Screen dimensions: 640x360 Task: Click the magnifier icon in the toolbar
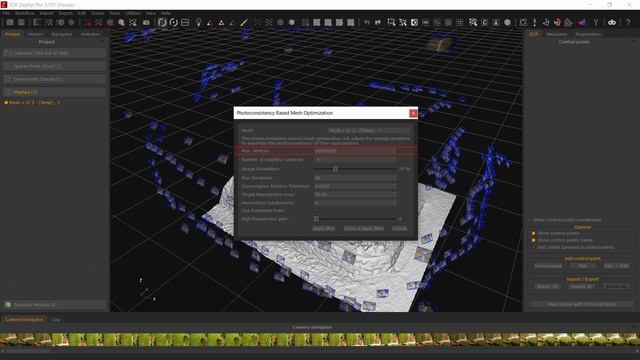click(x=122, y=22)
